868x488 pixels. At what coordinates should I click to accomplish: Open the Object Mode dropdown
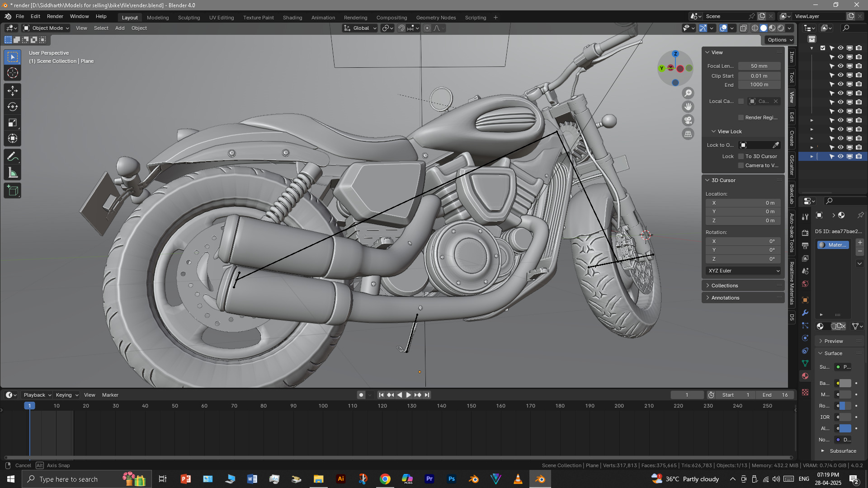(46, 28)
